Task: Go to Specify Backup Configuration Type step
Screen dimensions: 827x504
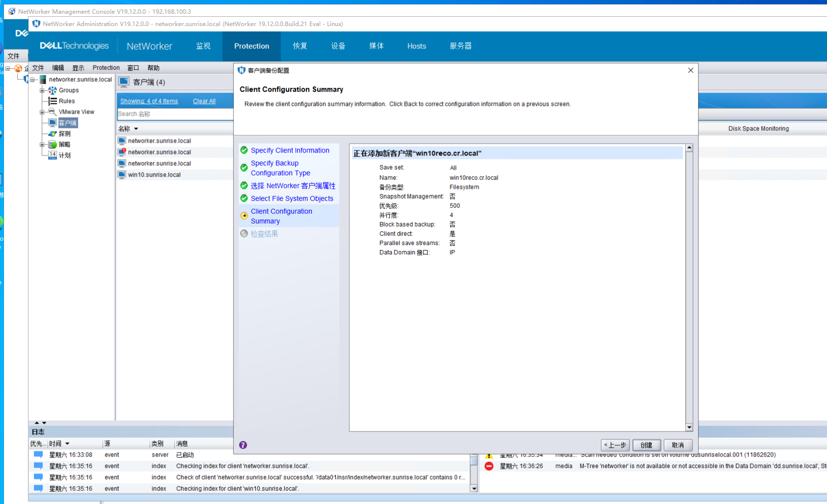Action: tap(280, 168)
